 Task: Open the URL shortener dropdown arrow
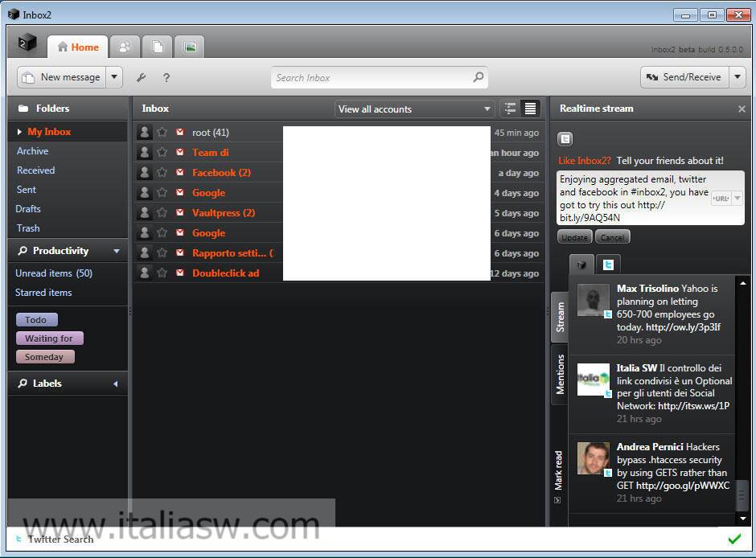(738, 198)
